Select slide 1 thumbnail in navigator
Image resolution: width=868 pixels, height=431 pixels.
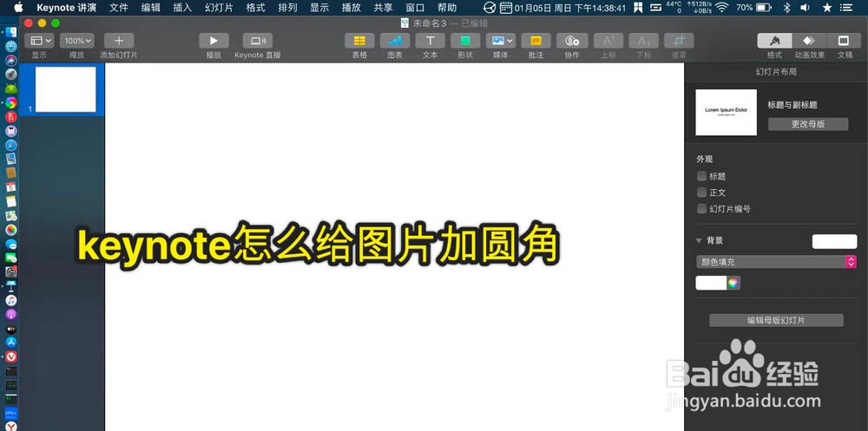tap(65, 89)
